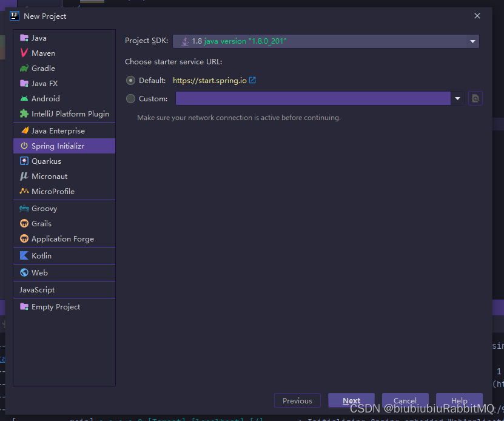Select the Empty Project folder icon

tap(24, 306)
